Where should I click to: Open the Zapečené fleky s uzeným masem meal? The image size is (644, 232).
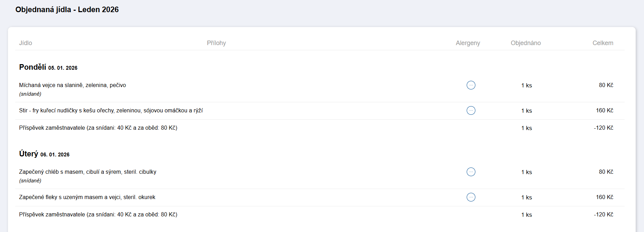coord(87,197)
